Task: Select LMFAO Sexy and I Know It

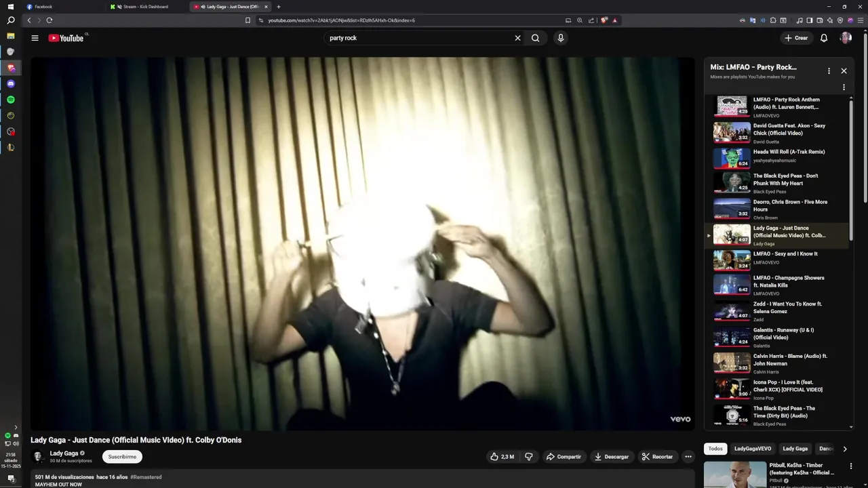Action: point(776,260)
